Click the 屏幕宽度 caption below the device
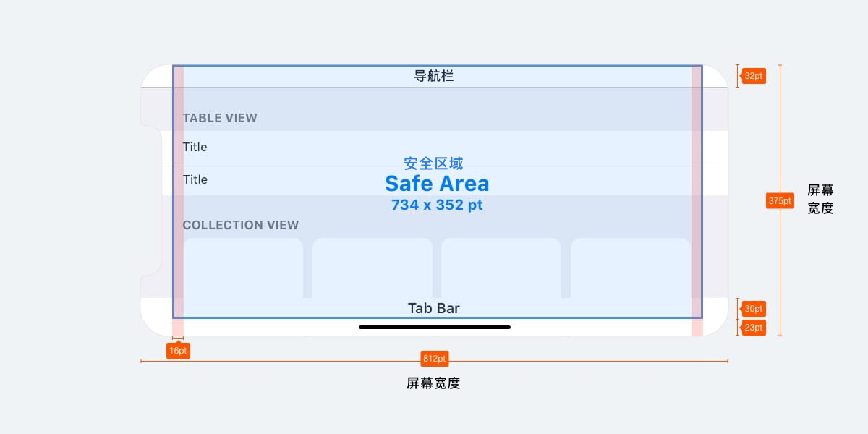 pos(434,383)
